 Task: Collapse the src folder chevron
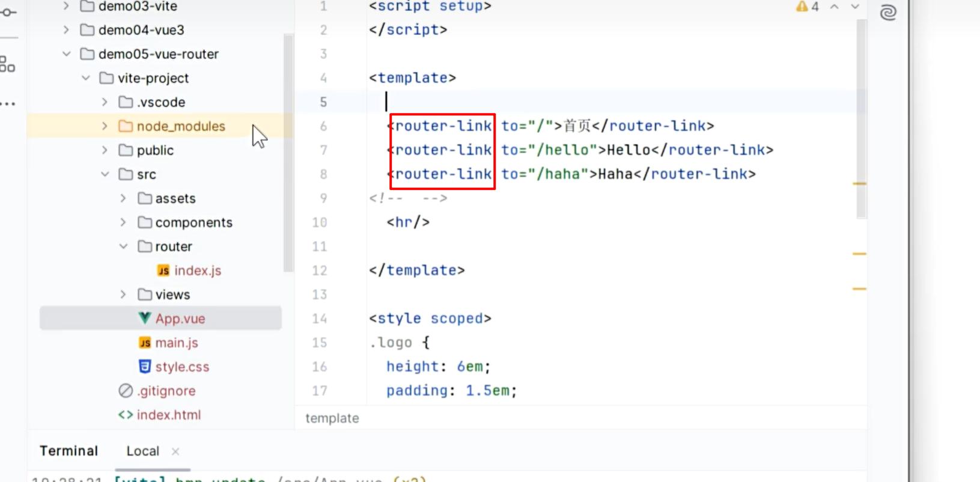tap(105, 174)
